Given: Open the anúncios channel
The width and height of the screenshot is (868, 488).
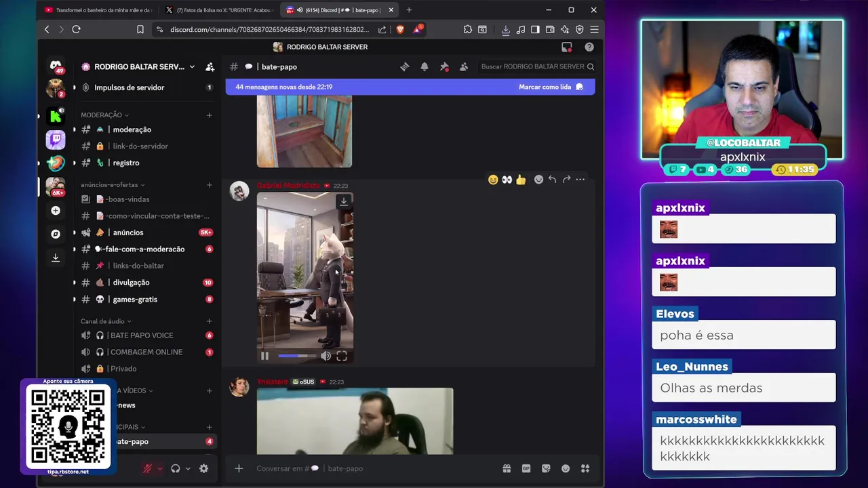Looking at the screenshot, I should [146, 232].
